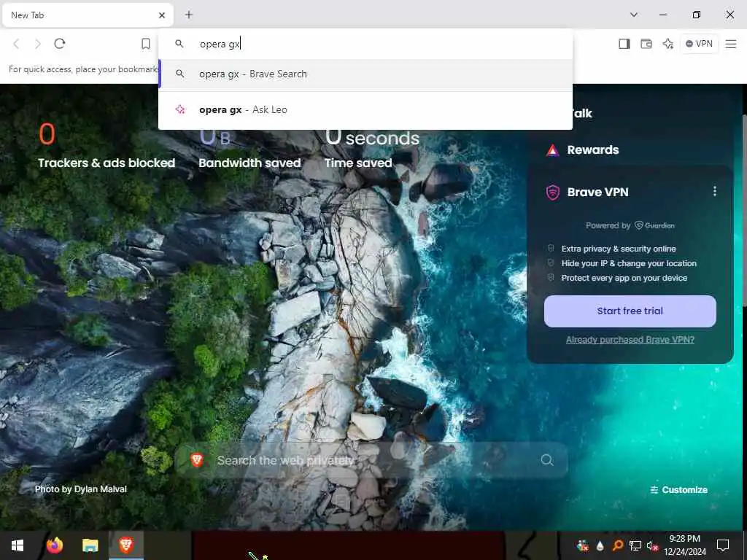Image resolution: width=747 pixels, height=560 pixels.
Task: Choose the 'opera gx - Brave Search' suggestion
Action: point(365,74)
